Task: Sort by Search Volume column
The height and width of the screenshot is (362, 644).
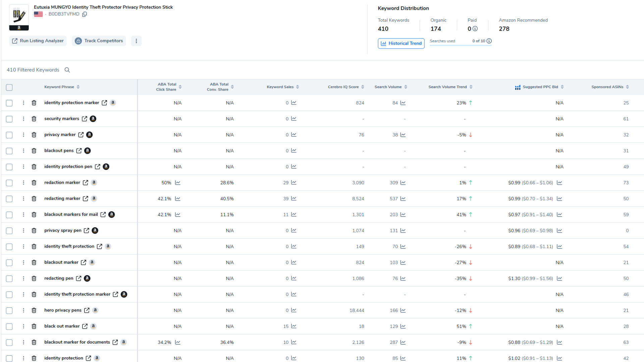Action: pyautogui.click(x=406, y=87)
